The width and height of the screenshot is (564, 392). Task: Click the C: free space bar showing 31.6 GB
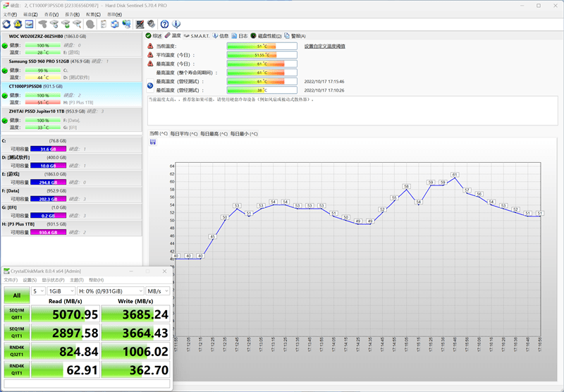(x=48, y=149)
